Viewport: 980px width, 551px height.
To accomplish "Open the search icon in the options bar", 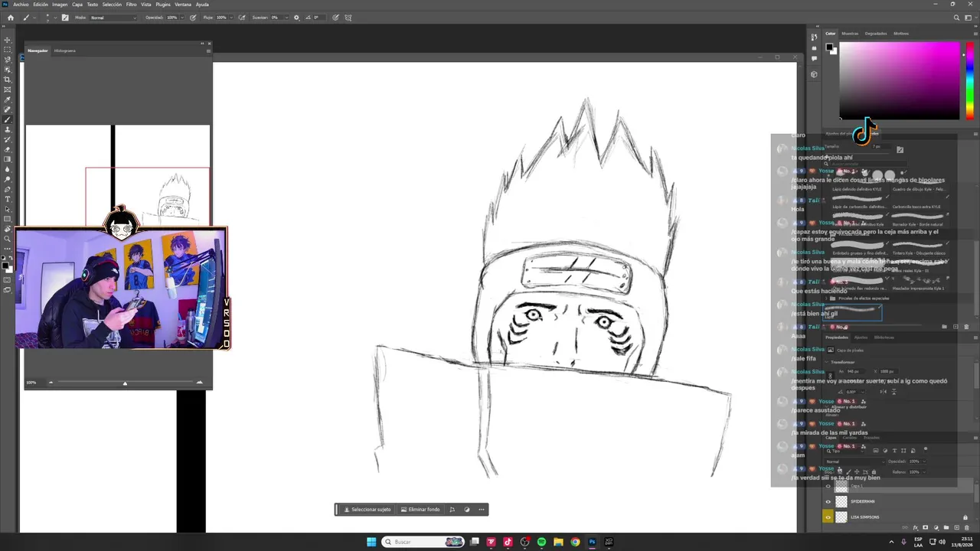I will pyautogui.click(x=955, y=18).
